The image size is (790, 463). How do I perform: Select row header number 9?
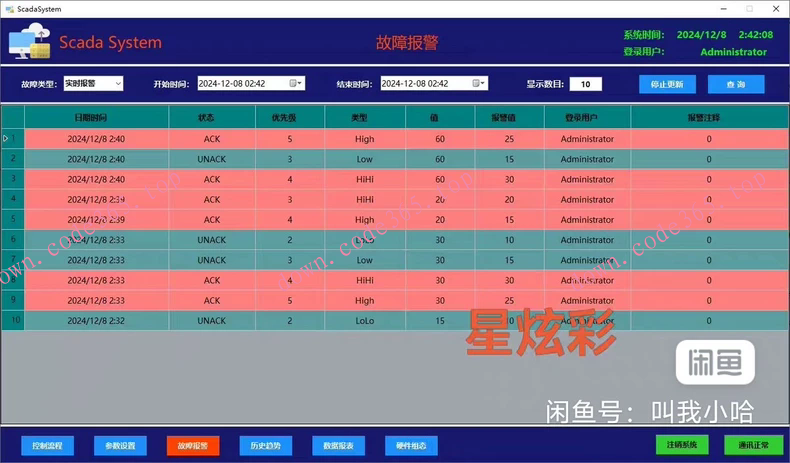(x=13, y=300)
